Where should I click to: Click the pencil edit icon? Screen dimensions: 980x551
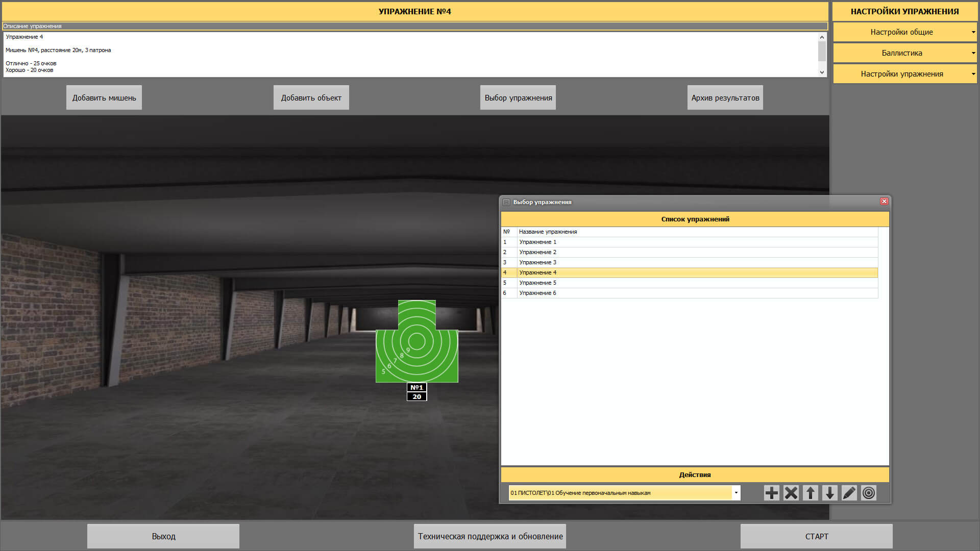click(x=849, y=493)
